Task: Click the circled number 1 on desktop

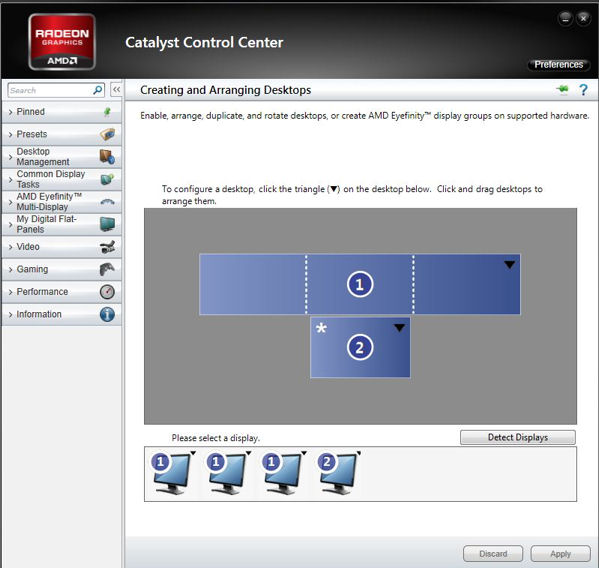Action: coord(360,284)
